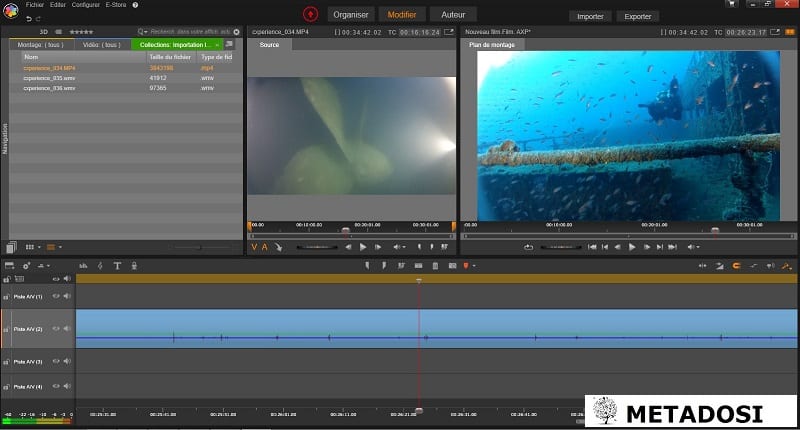Click the redo arrow icon
The image size is (800, 430).
[38, 19]
